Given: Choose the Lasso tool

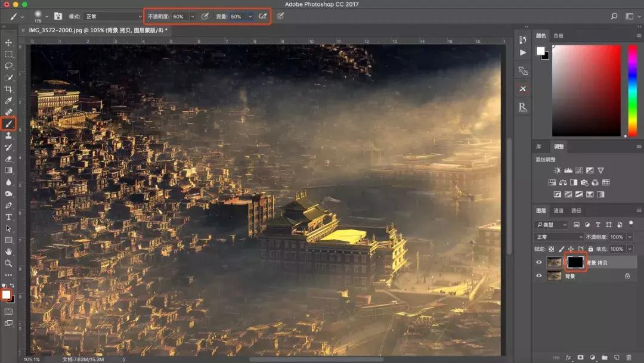Looking at the screenshot, I should 8,66.
